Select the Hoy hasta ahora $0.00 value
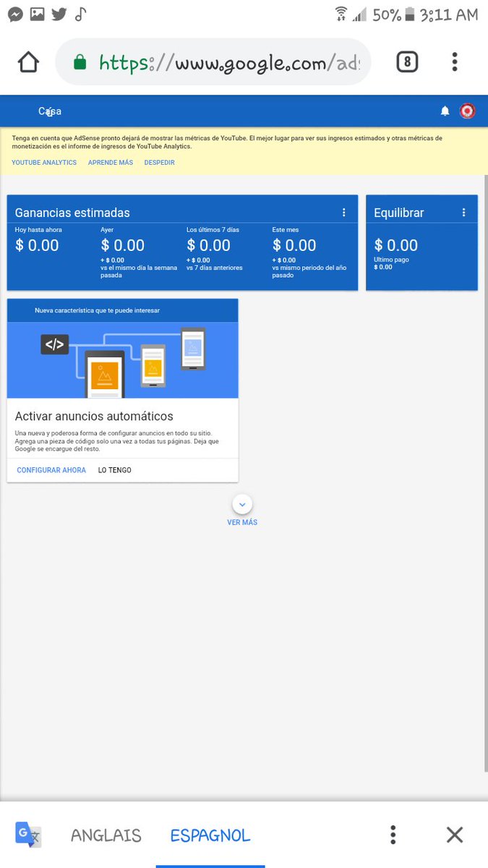The width and height of the screenshot is (488, 868). point(37,245)
